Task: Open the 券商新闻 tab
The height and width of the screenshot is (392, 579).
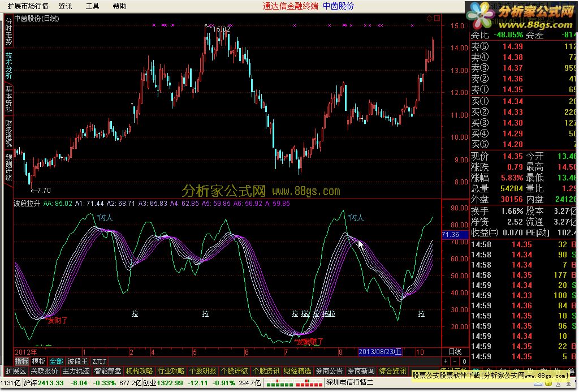Action: click(x=361, y=371)
